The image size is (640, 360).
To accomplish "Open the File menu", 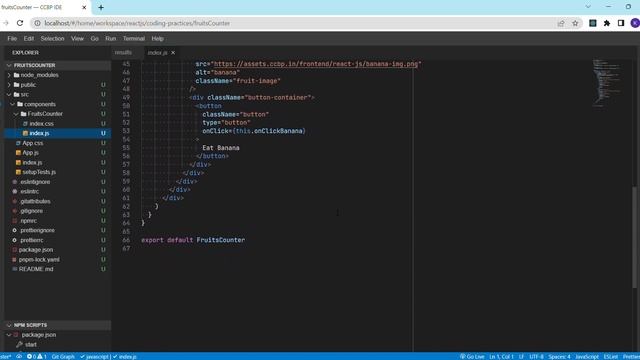I will point(12,38).
